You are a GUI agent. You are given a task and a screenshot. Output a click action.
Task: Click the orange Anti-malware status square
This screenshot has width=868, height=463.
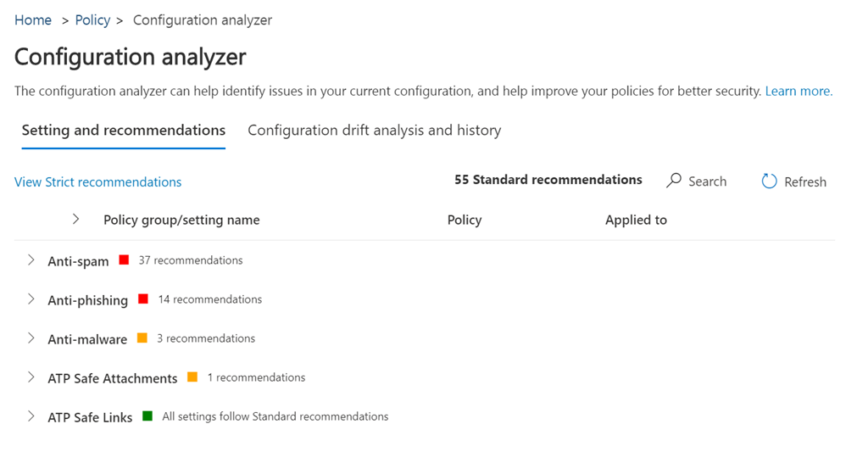coord(142,338)
